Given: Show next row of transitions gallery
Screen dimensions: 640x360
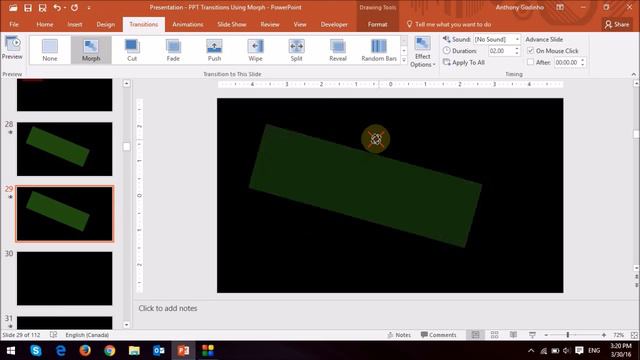Looking at the screenshot, I should 404,51.
